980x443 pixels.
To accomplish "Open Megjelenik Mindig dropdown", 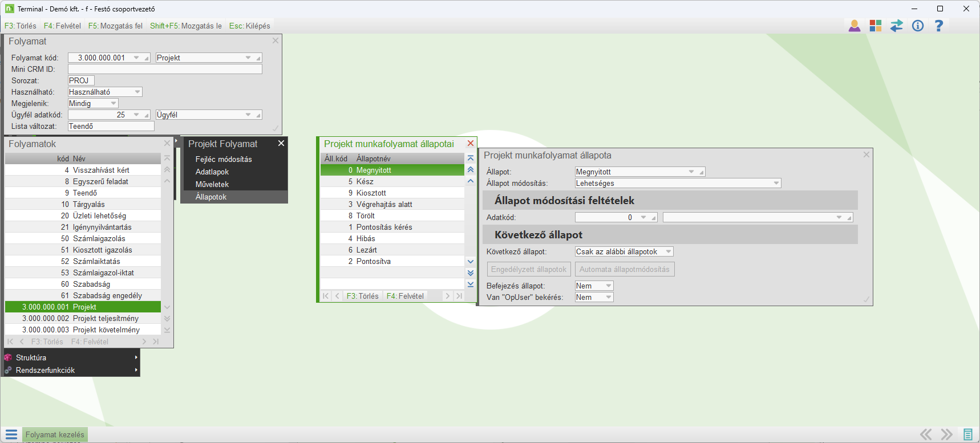I will [114, 103].
